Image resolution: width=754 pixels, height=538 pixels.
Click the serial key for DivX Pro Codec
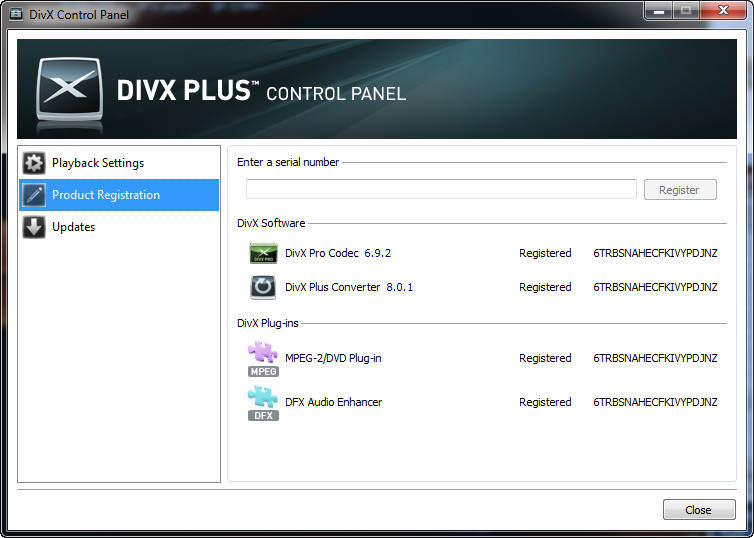(x=655, y=253)
